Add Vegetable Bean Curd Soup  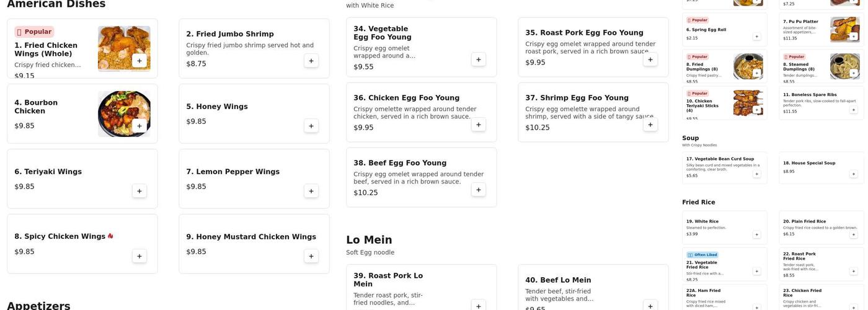tap(756, 174)
